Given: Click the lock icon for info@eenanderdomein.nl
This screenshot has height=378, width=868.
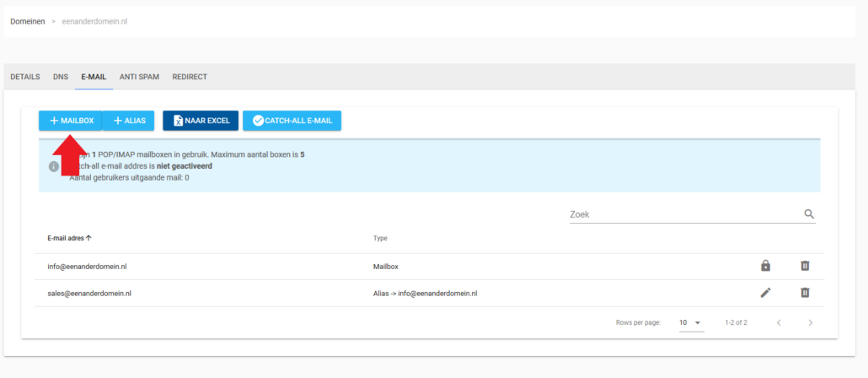Looking at the screenshot, I should tap(765, 266).
